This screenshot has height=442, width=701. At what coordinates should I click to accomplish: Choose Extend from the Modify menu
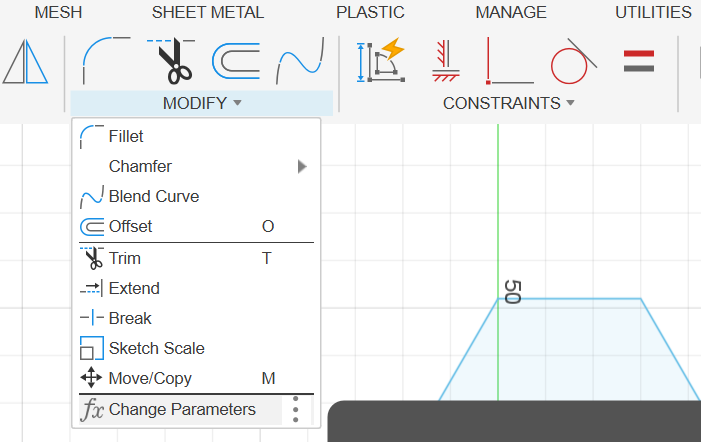[x=196, y=288]
